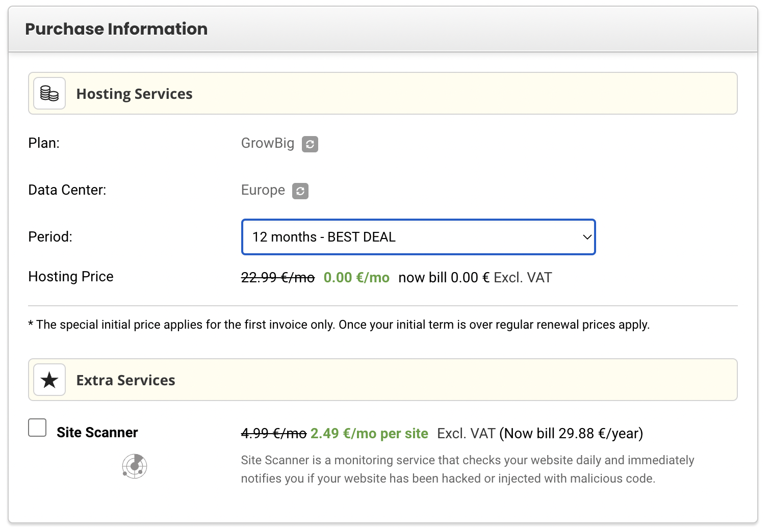
Task: Click the special initial price footnote
Action: tap(339, 325)
